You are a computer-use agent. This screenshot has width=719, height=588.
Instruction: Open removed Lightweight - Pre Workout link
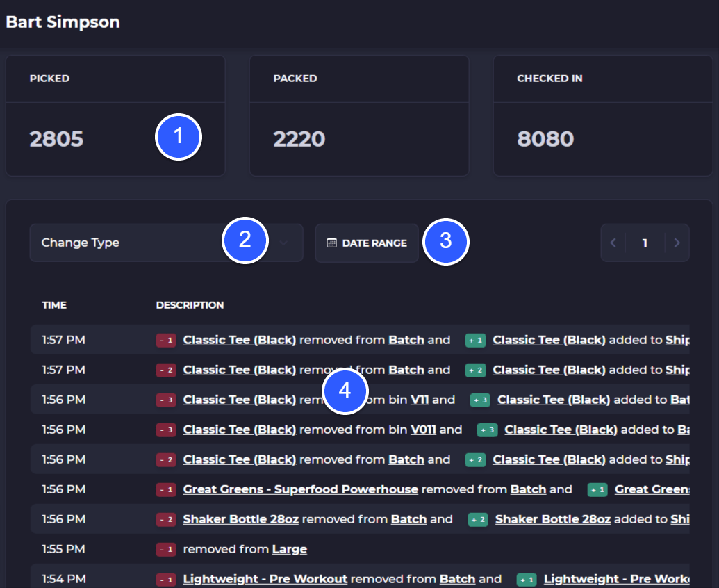(x=265, y=579)
